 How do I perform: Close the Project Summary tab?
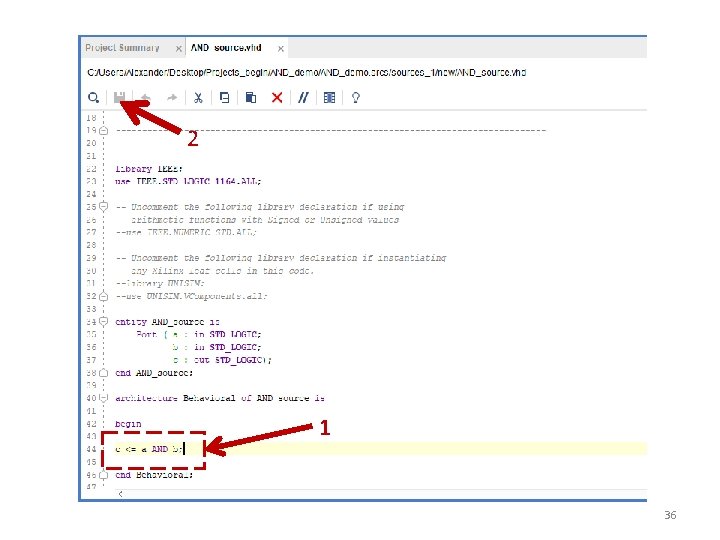[x=179, y=48]
